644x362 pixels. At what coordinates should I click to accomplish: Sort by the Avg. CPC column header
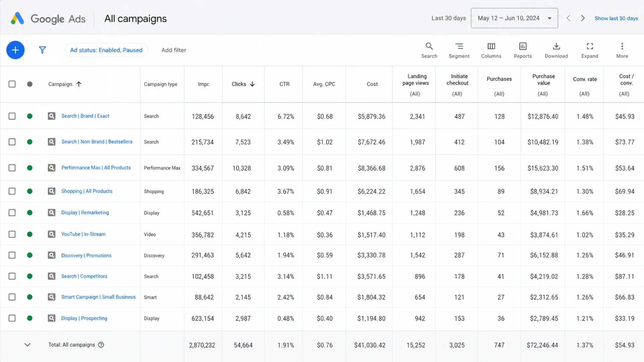click(324, 84)
